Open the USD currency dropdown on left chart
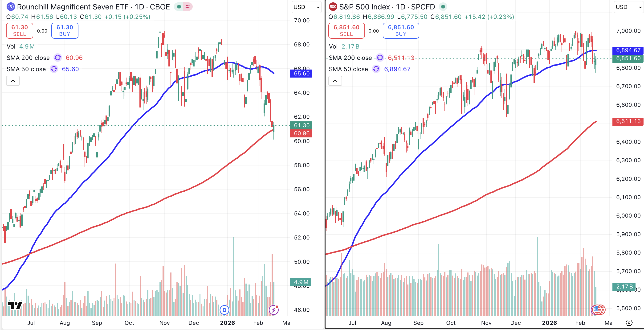Viewport: 644px width, 330px height. coord(306,7)
